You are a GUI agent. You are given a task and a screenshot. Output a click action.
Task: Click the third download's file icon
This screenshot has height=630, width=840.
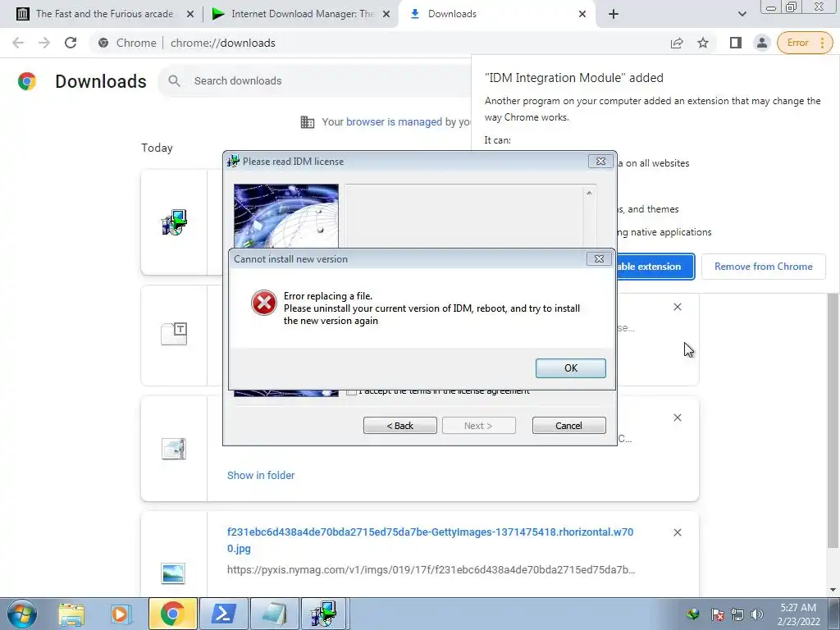point(174,449)
